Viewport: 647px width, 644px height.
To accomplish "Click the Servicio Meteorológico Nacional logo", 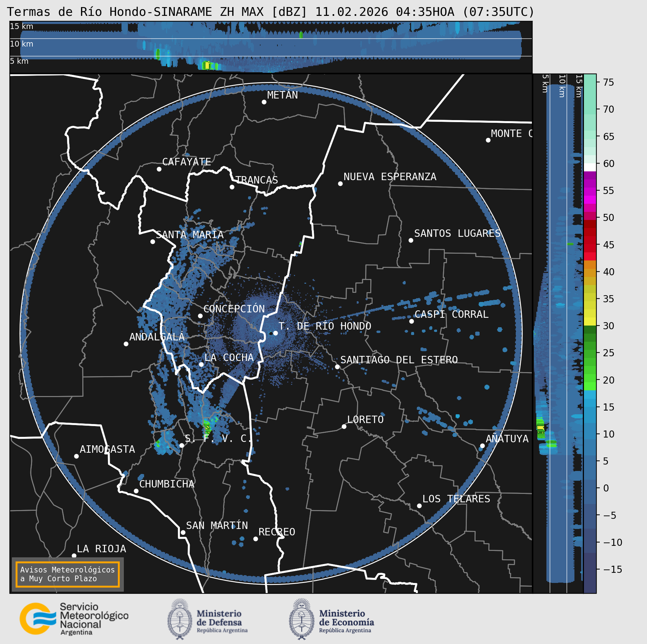I will click(x=74, y=619).
